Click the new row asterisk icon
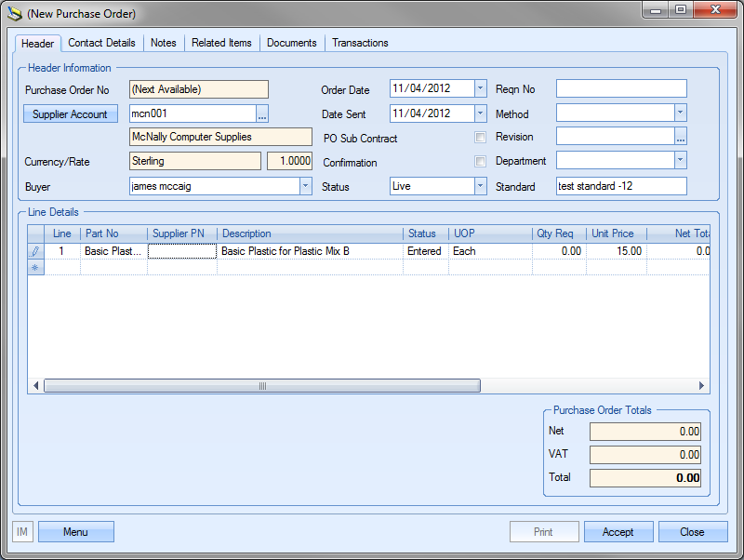744x560 pixels. pyautogui.click(x=36, y=268)
